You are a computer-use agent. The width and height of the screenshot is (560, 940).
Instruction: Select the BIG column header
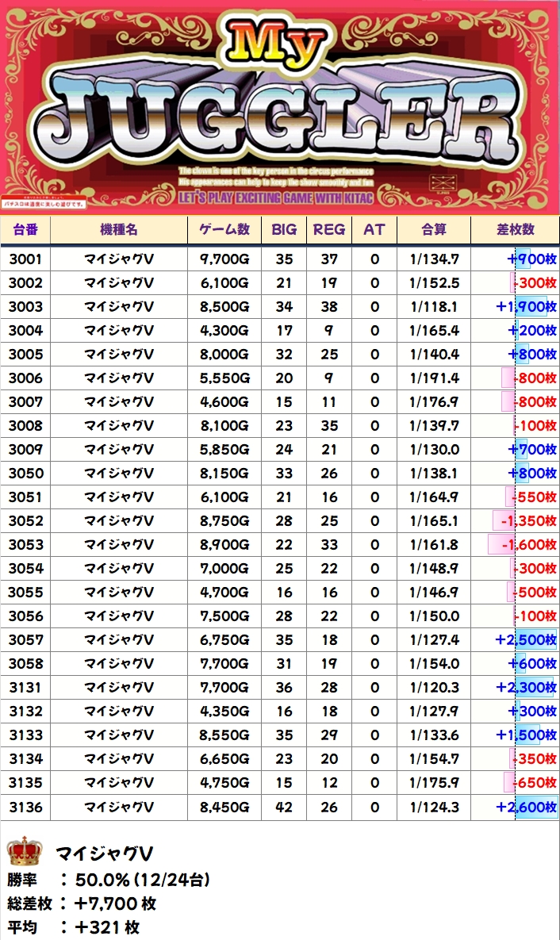point(284,229)
